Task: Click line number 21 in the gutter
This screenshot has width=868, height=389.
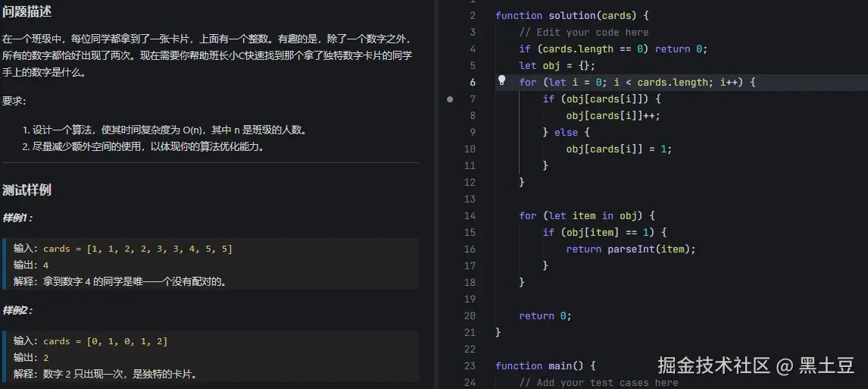Action: 470,332
